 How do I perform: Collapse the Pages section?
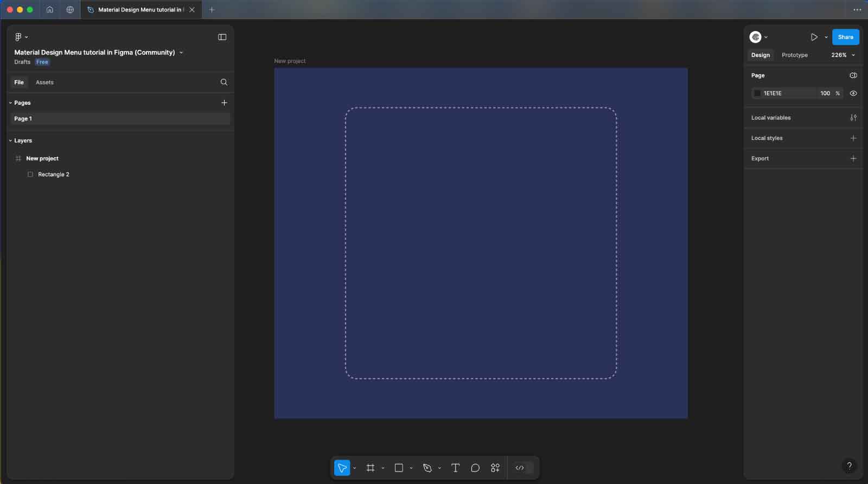point(10,103)
